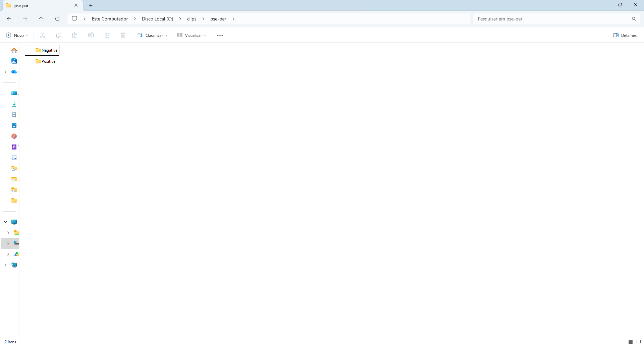Click the search magnifier icon
The image size is (644, 346).
[634, 19]
